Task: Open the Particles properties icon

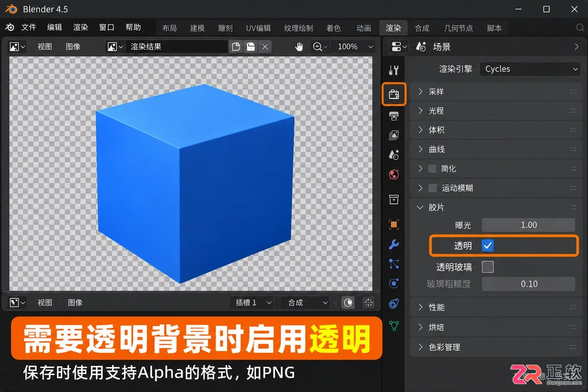Action: tap(394, 264)
